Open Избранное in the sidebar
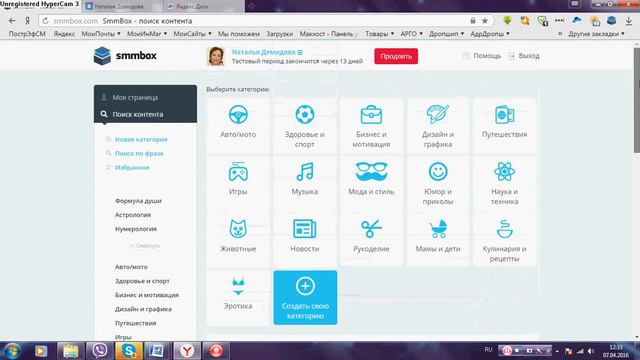Viewport: 640px width, 360px height. pos(132,167)
